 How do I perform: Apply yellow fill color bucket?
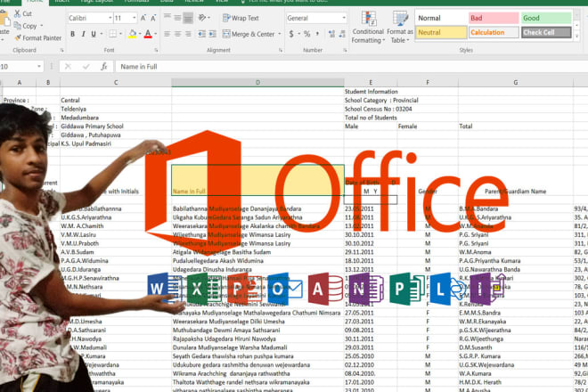pyautogui.click(x=133, y=34)
